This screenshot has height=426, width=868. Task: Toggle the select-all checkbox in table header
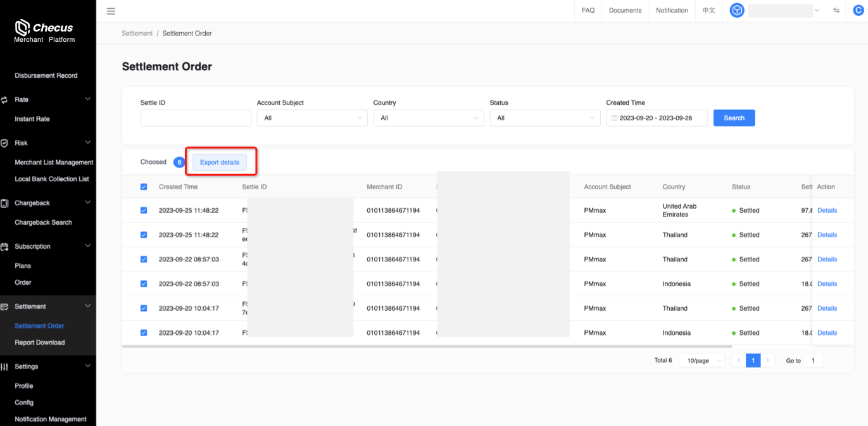pos(144,187)
